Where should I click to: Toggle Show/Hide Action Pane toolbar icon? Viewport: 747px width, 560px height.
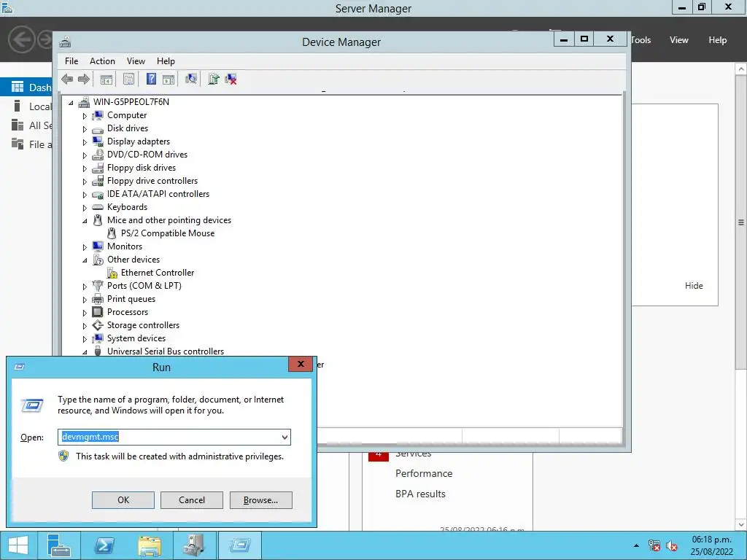click(169, 79)
